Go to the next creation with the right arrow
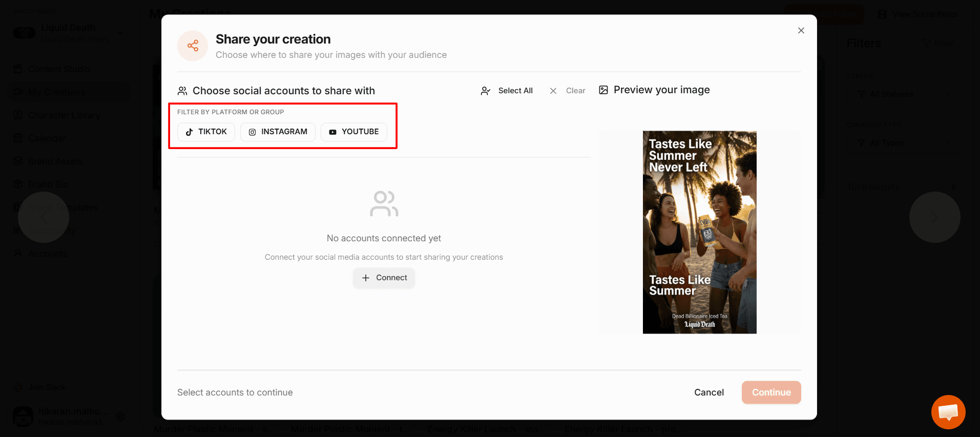 point(935,217)
